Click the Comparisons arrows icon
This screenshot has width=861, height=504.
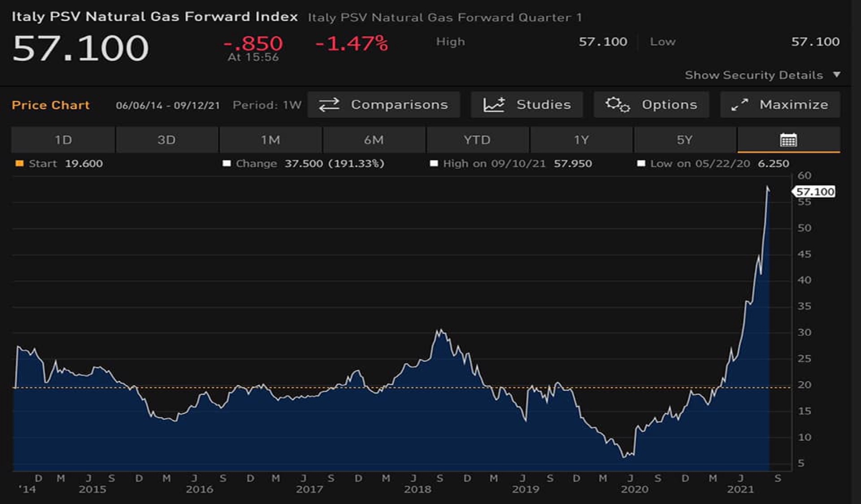click(329, 105)
